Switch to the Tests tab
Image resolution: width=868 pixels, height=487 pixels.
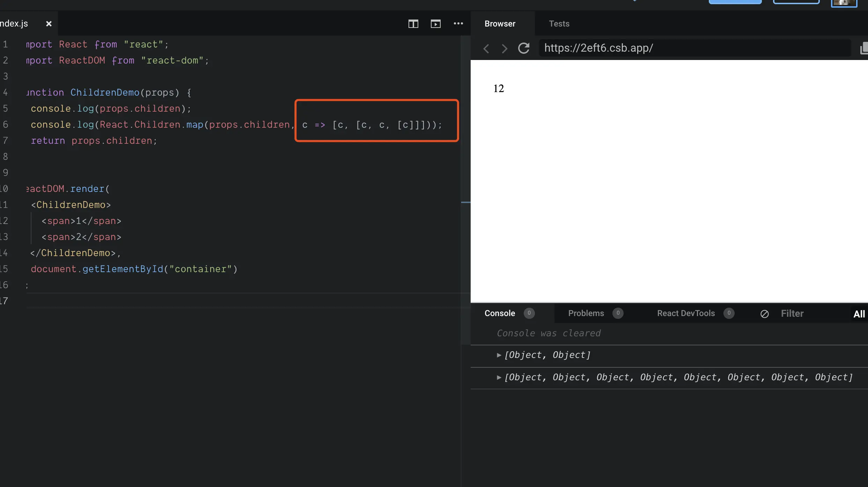559,24
